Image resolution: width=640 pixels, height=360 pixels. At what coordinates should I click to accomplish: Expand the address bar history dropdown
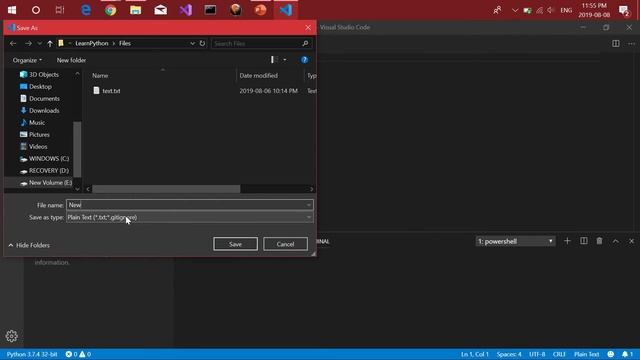pos(192,43)
